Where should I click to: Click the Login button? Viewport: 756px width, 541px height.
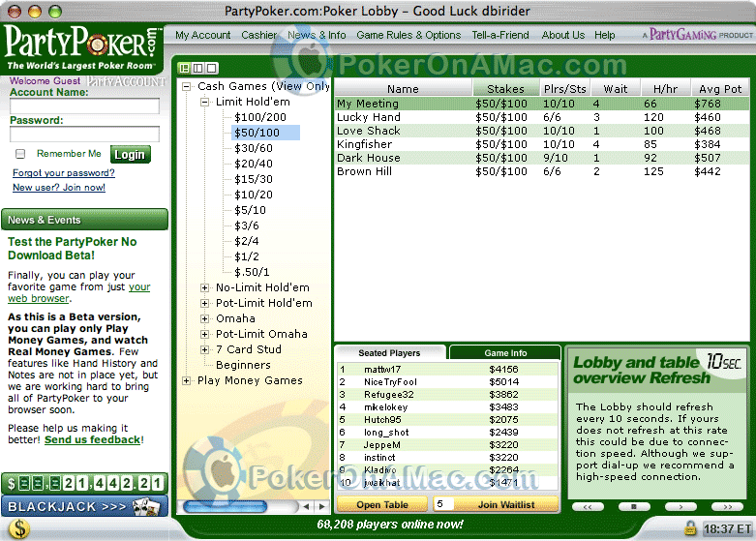[x=130, y=154]
